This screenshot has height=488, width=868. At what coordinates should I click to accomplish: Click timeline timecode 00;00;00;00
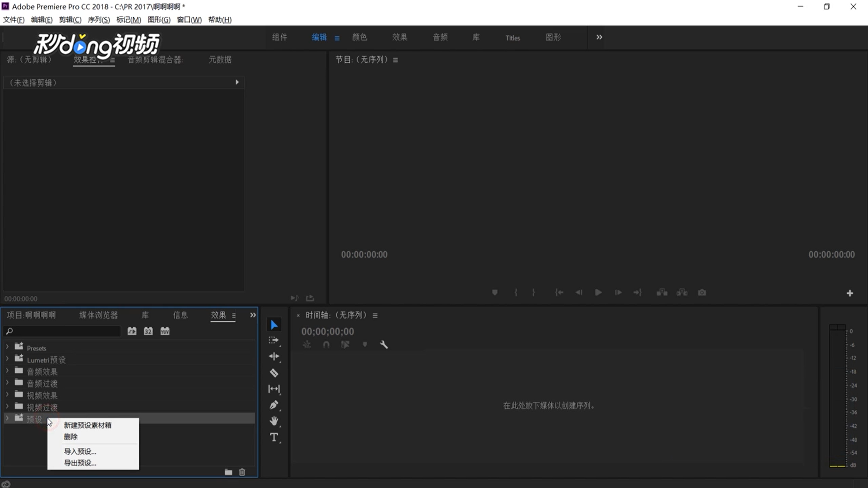click(328, 332)
